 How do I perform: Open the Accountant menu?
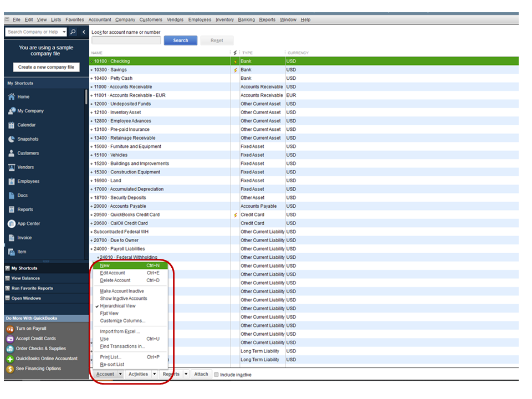point(99,20)
